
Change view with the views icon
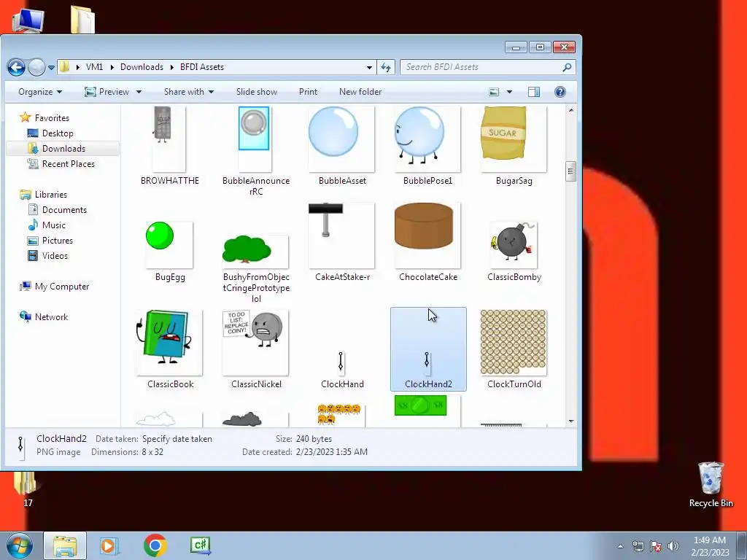(494, 92)
